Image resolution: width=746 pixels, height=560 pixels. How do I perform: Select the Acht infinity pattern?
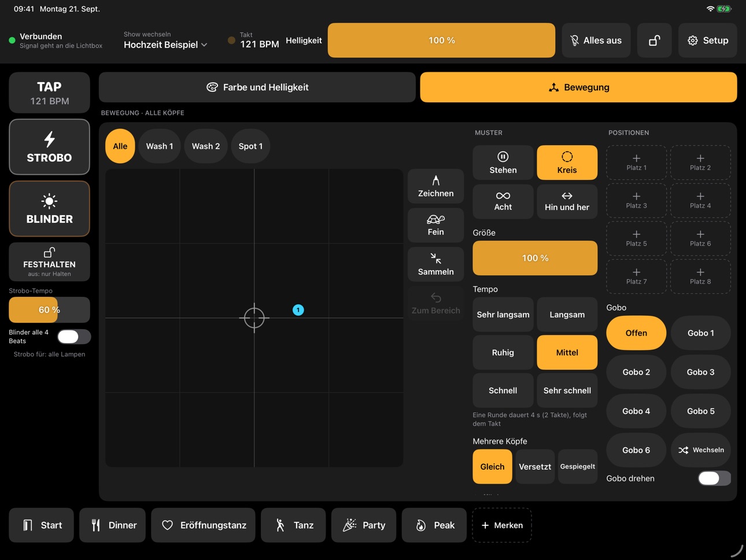click(x=503, y=201)
